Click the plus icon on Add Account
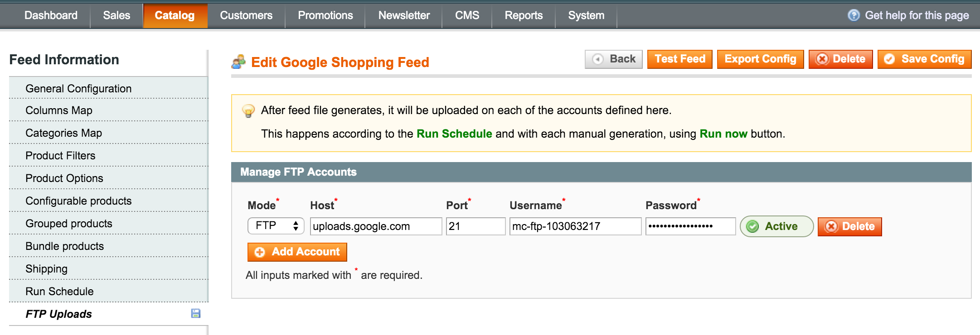This screenshot has width=980, height=335. pos(260,252)
